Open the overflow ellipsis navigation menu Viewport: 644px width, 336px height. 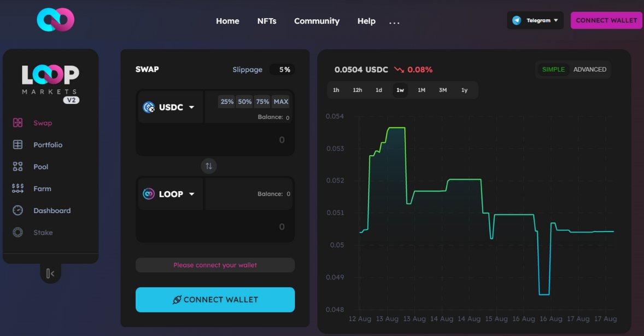(x=394, y=22)
